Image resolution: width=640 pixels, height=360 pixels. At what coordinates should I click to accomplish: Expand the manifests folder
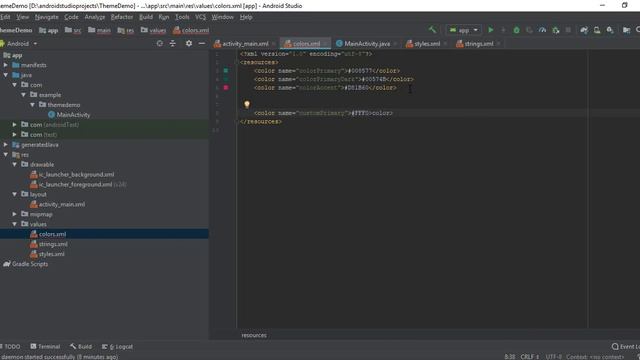tap(6, 65)
